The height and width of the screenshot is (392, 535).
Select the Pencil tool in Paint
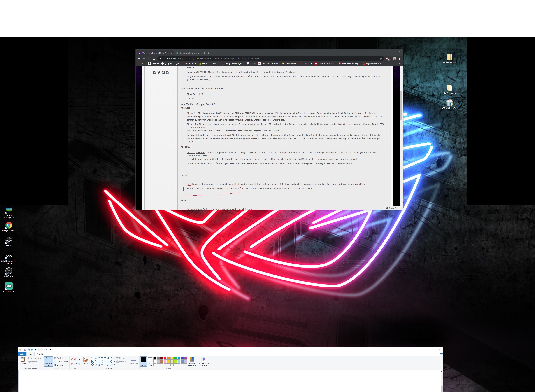click(72, 359)
